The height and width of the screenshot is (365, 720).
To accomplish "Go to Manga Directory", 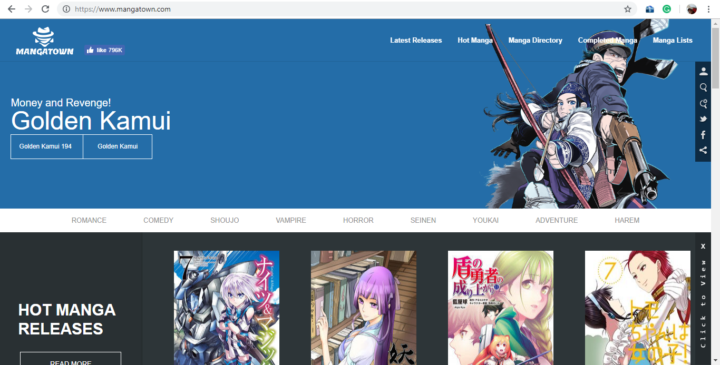I will (535, 40).
